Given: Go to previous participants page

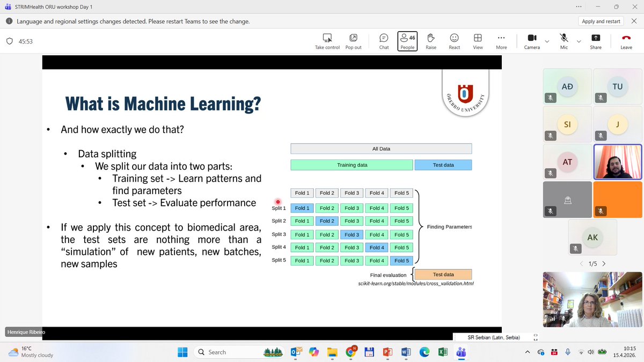Looking at the screenshot, I should pos(581,264).
